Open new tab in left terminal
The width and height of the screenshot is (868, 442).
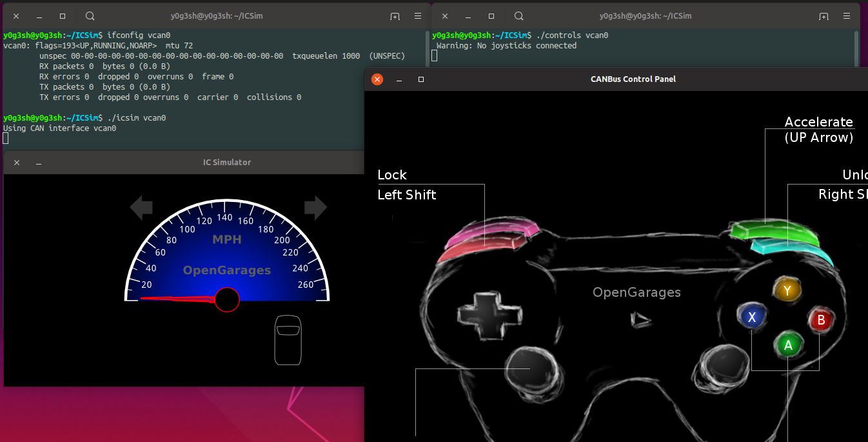click(x=395, y=16)
